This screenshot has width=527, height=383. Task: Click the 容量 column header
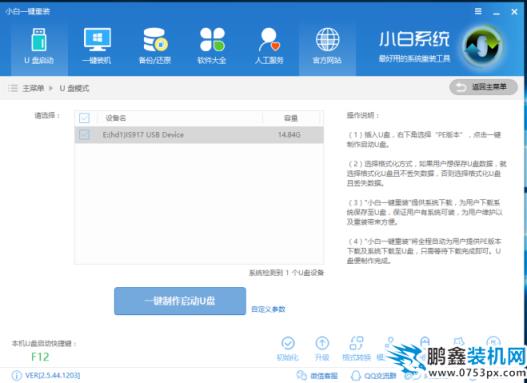click(291, 118)
